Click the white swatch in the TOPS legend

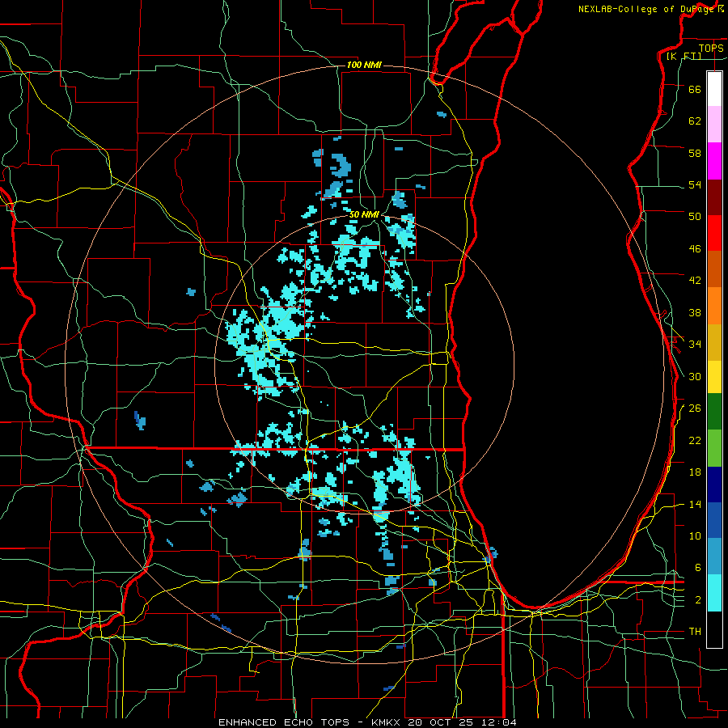click(x=714, y=89)
